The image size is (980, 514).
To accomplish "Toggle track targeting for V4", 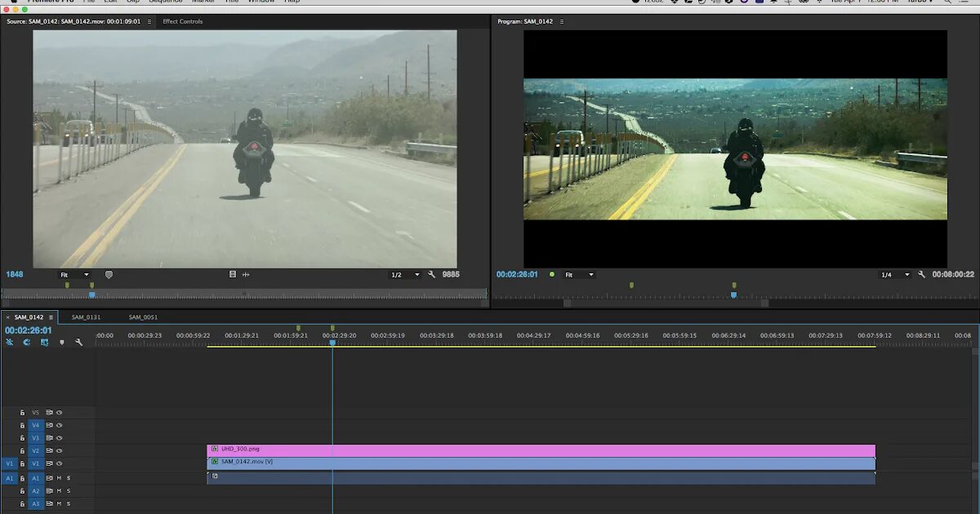I will click(x=36, y=425).
